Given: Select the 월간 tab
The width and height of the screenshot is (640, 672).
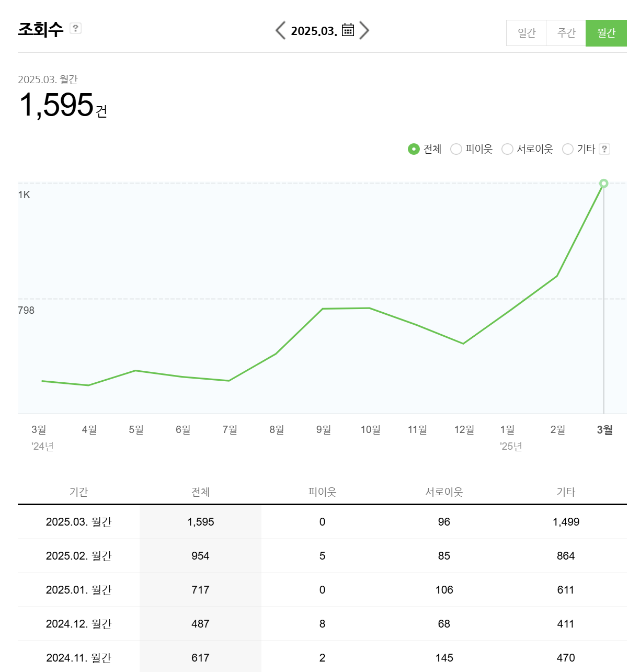Looking at the screenshot, I should 606,32.
